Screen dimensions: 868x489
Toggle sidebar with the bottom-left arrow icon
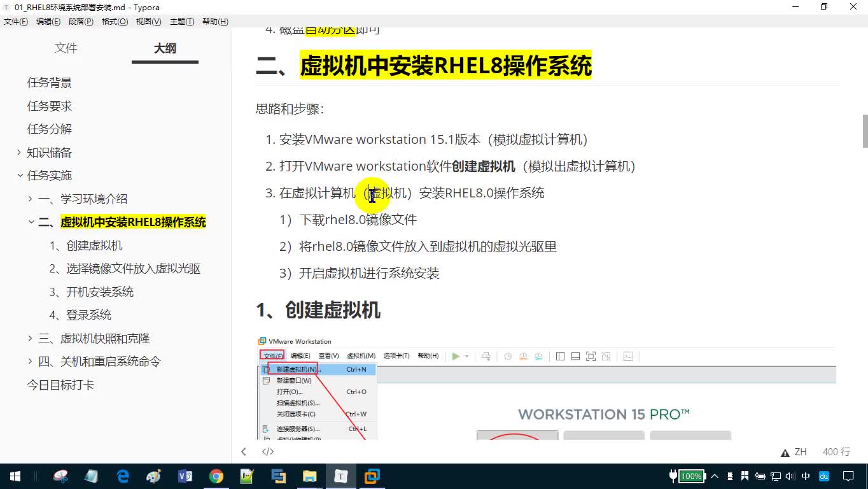[x=243, y=451]
